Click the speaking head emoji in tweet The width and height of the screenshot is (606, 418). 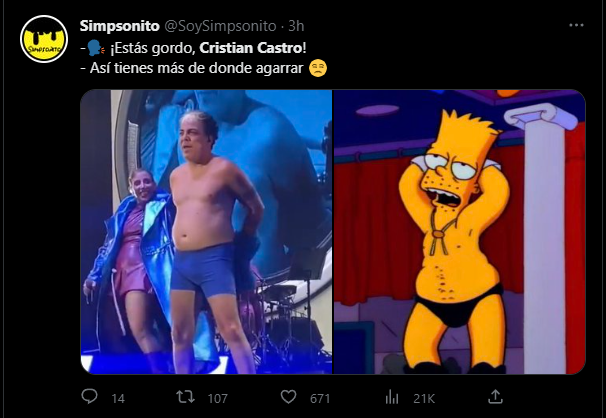(x=96, y=48)
